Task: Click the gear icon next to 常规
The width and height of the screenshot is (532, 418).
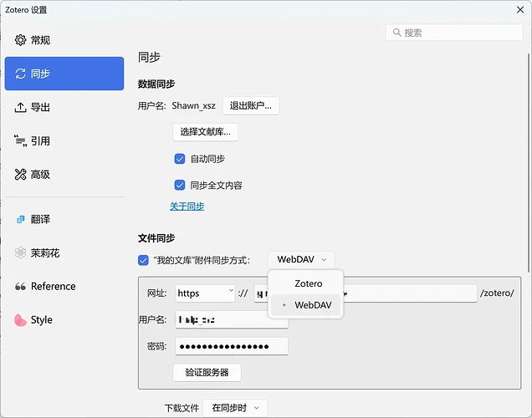Action: (x=20, y=40)
